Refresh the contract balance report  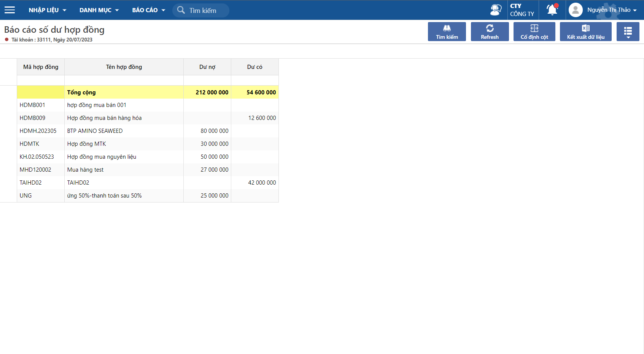[490, 32]
